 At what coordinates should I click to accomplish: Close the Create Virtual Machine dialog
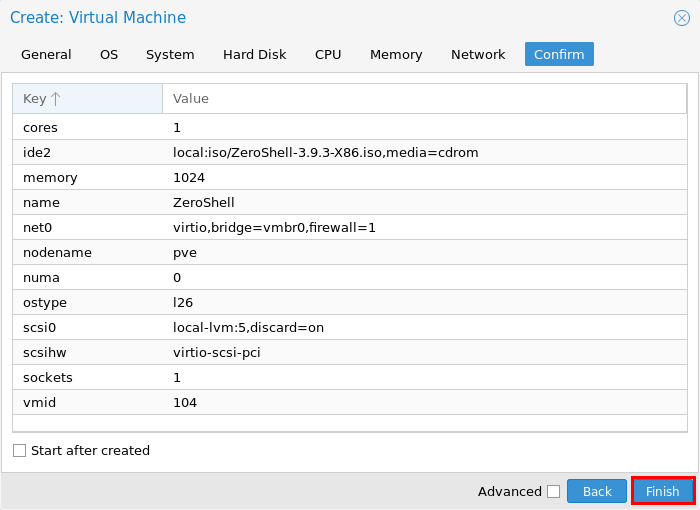click(681, 18)
